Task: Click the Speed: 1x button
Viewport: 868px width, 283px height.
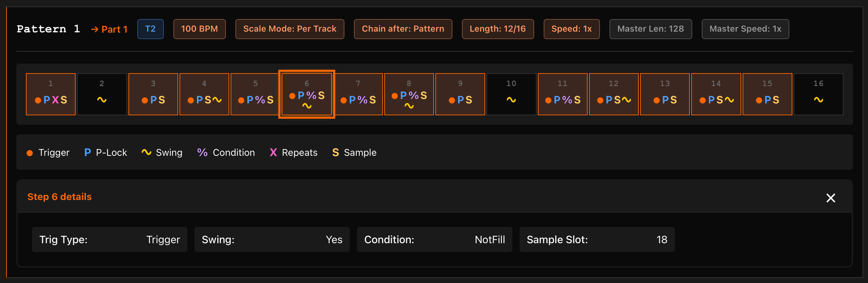Action: [572, 29]
